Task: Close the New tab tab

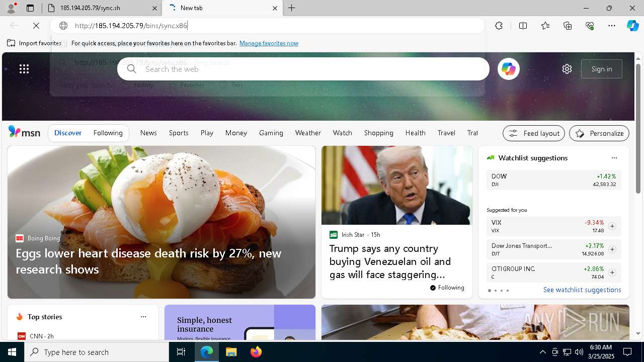Action: 275,8
